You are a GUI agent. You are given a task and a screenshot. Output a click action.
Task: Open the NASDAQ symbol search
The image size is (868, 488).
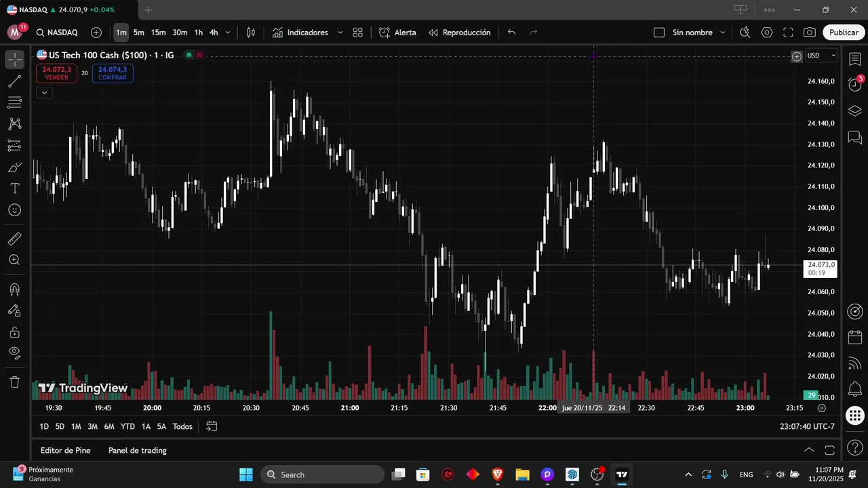coord(57,33)
